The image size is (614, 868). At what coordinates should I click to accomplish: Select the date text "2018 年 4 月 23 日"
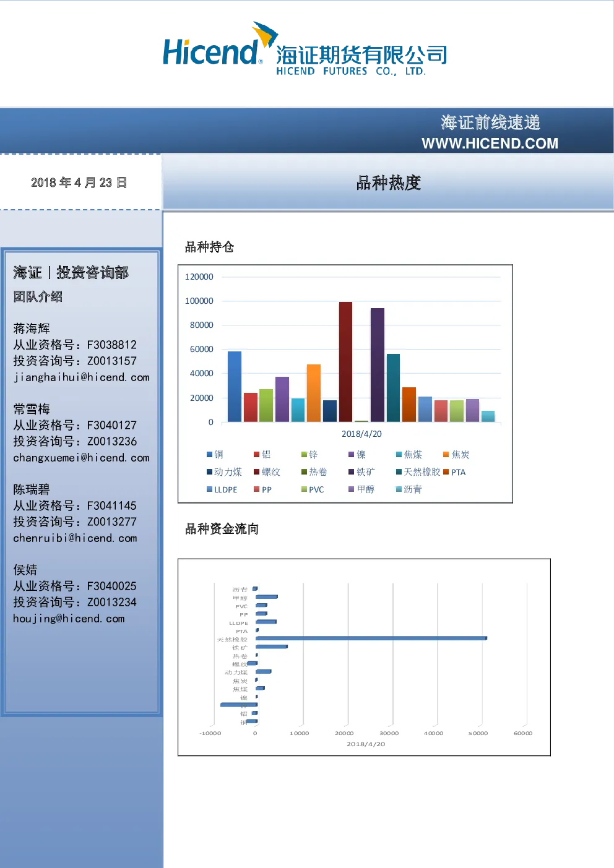click(79, 183)
